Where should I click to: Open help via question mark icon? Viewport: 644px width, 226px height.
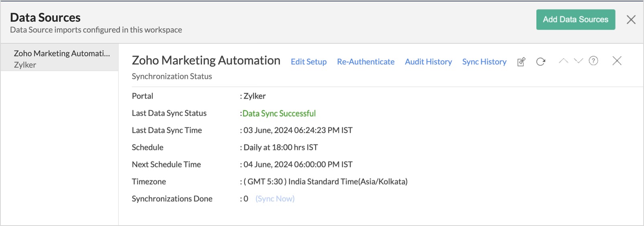point(593,61)
